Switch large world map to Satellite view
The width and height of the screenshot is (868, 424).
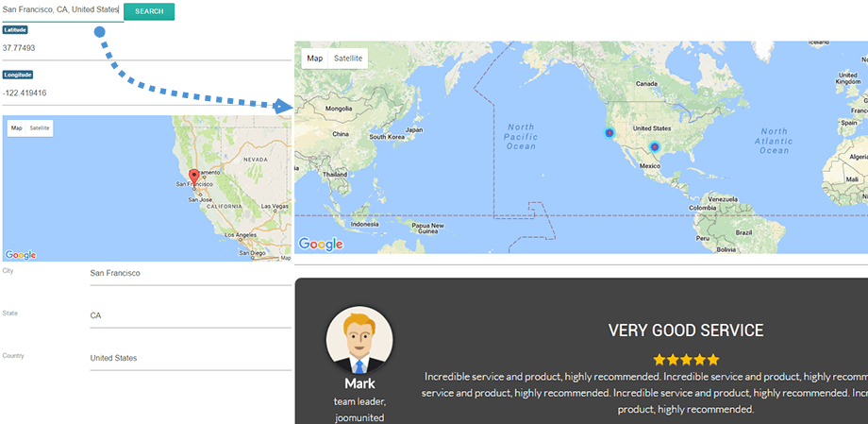(x=348, y=59)
